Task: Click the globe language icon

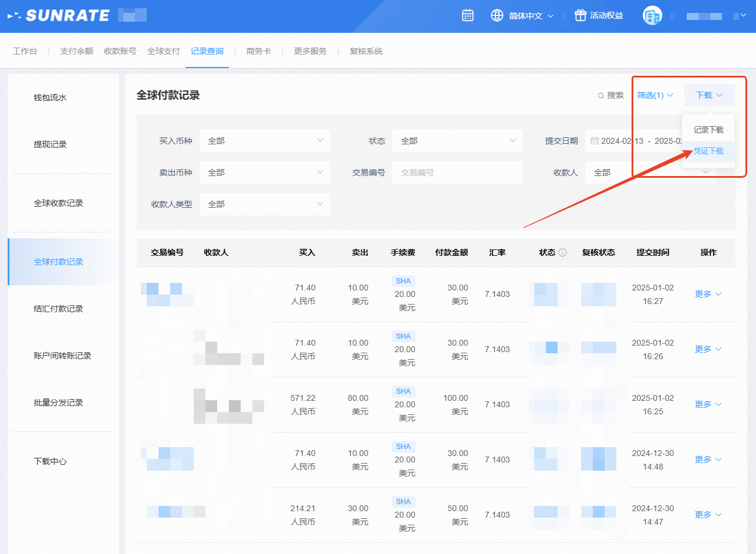Action: (x=497, y=16)
